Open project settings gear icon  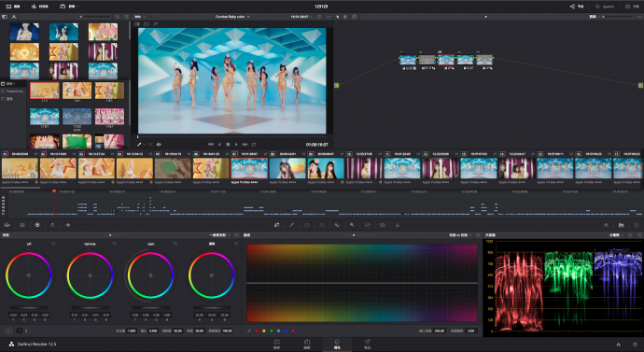635,345
